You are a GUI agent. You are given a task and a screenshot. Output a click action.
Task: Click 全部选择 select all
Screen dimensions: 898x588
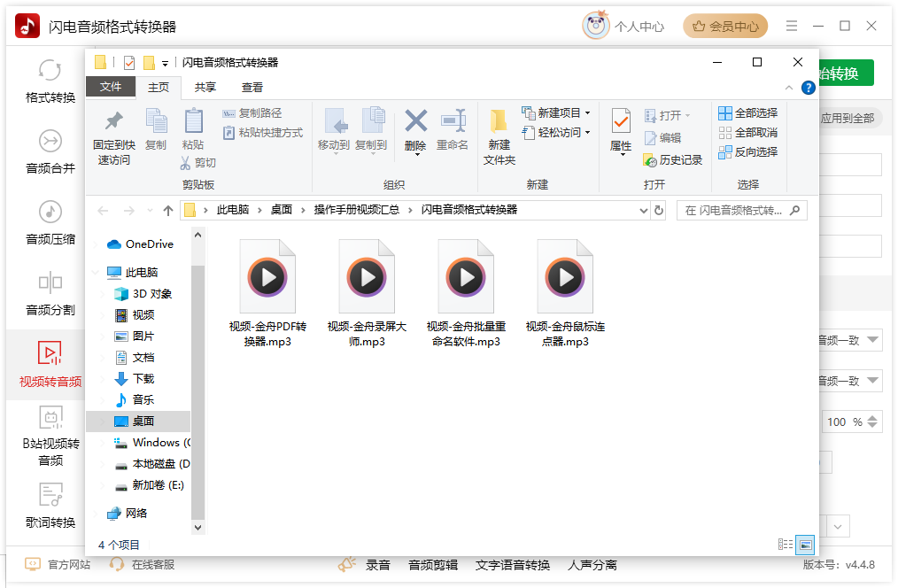(x=748, y=113)
